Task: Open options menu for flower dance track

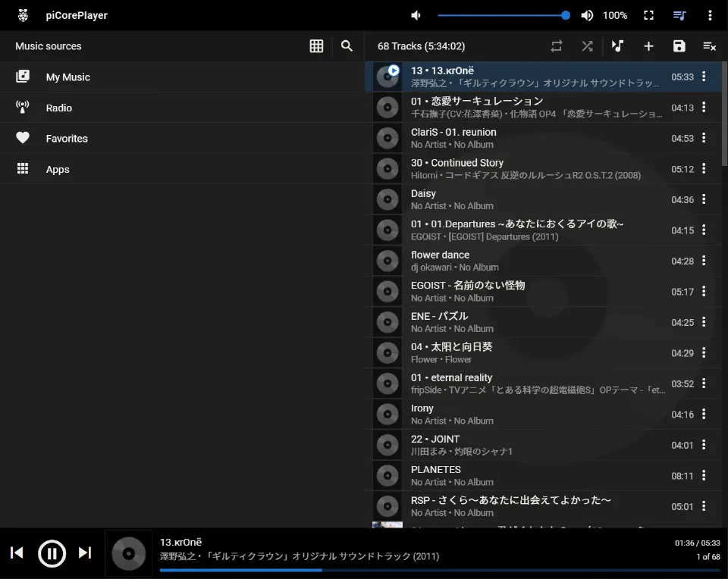Action: tap(704, 261)
